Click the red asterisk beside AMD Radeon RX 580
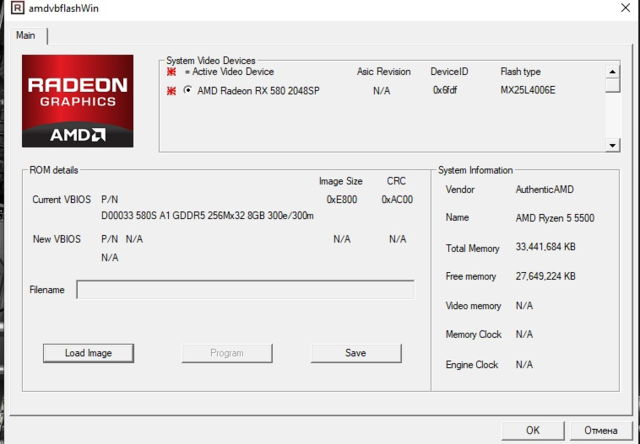Viewport: 640px width, 444px height. coord(171,91)
